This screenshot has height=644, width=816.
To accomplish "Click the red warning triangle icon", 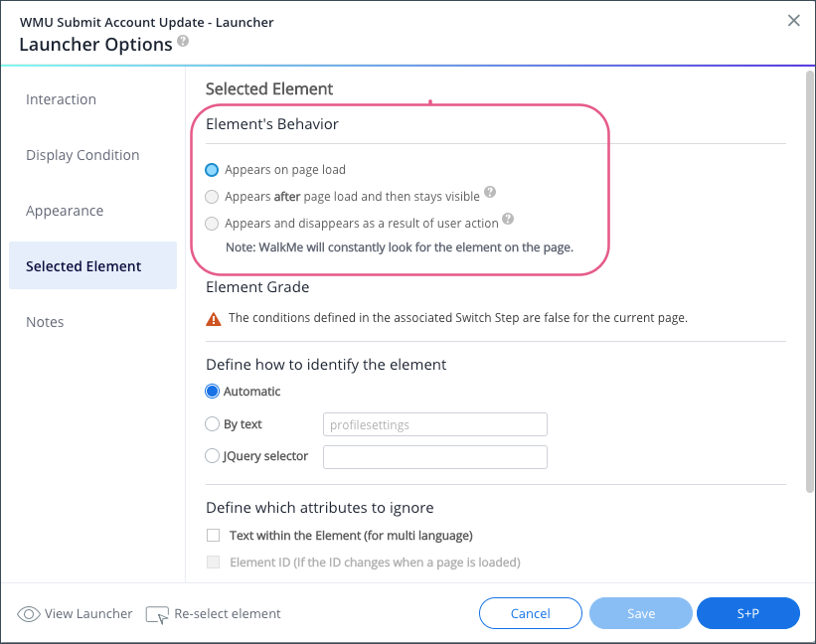I will coord(214,319).
